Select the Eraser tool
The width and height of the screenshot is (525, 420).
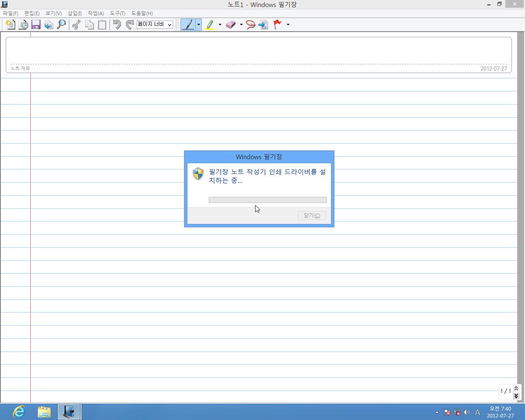coord(231,25)
